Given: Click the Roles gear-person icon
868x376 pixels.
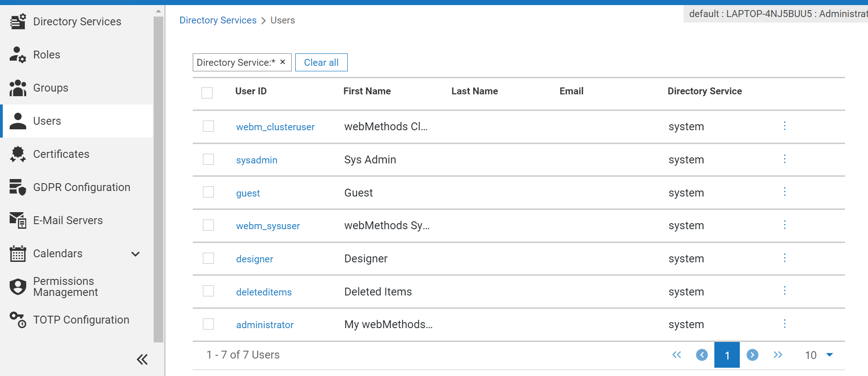Looking at the screenshot, I should pyautogui.click(x=18, y=55).
